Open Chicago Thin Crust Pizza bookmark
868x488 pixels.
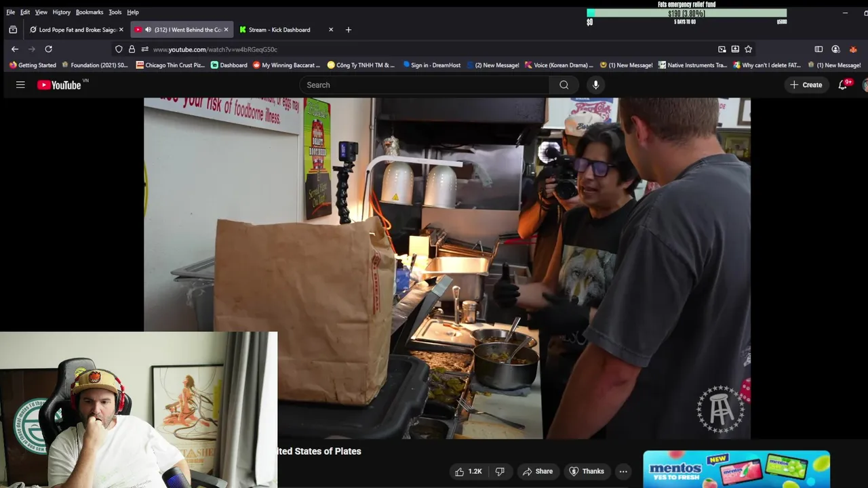(x=170, y=65)
